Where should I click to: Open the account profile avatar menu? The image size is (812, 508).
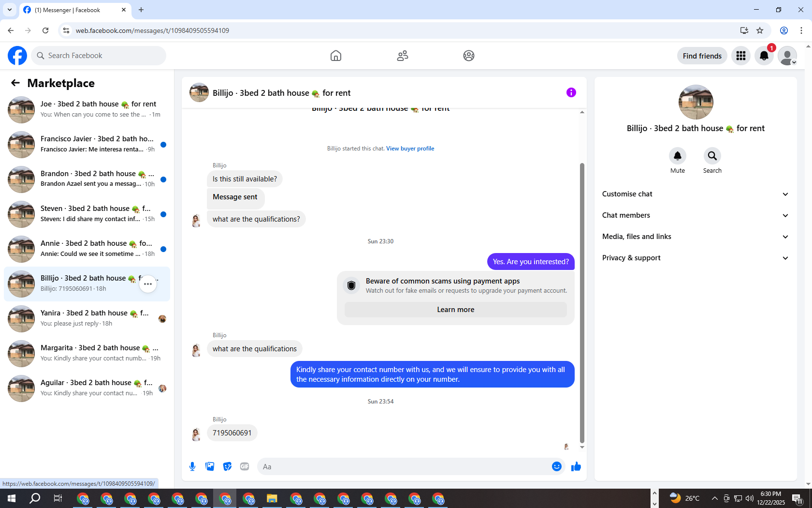click(787, 56)
